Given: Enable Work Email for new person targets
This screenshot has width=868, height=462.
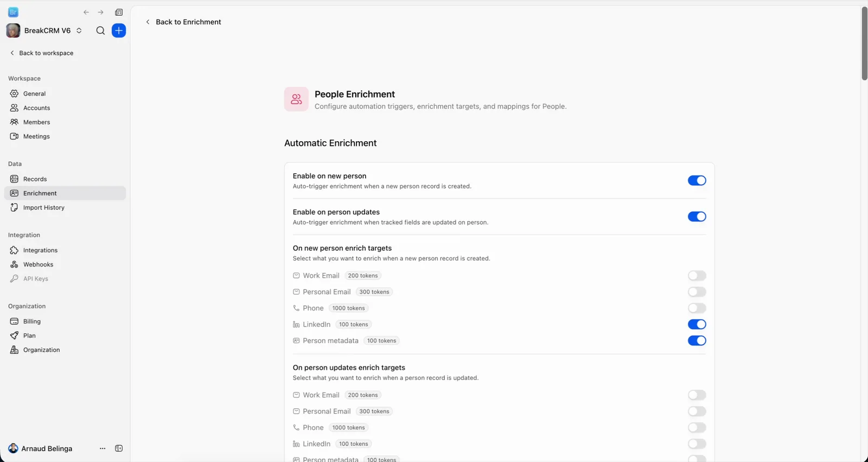Looking at the screenshot, I should (697, 276).
